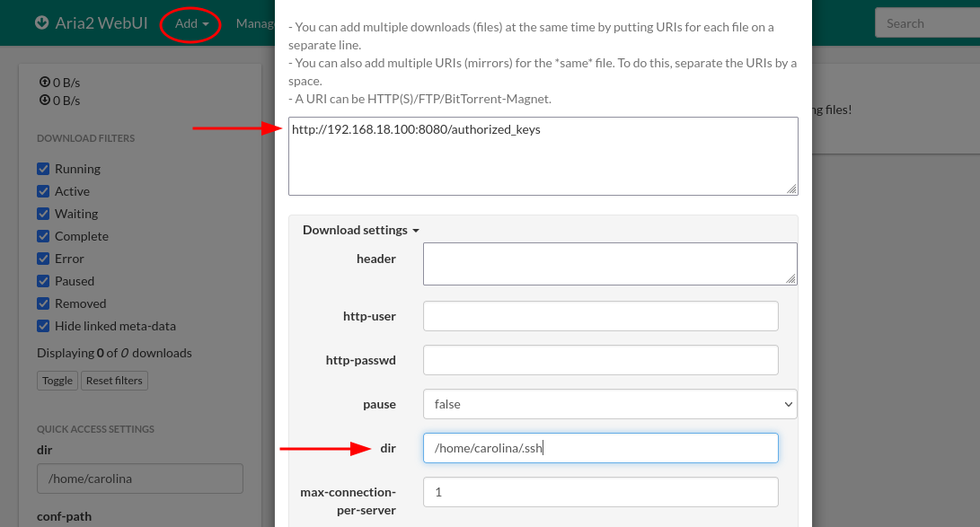This screenshot has width=980, height=527.
Task: Toggle the Waiting filter checkbox
Action: coord(43,214)
